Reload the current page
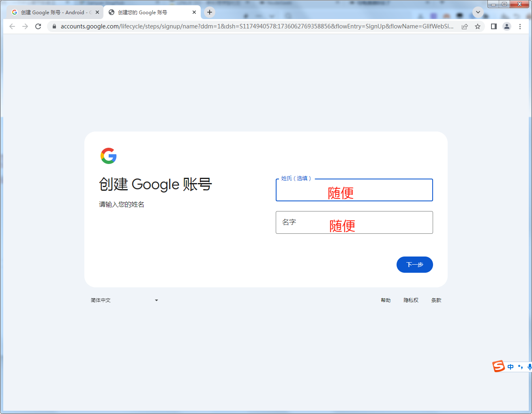The height and width of the screenshot is (414, 532). [38, 26]
